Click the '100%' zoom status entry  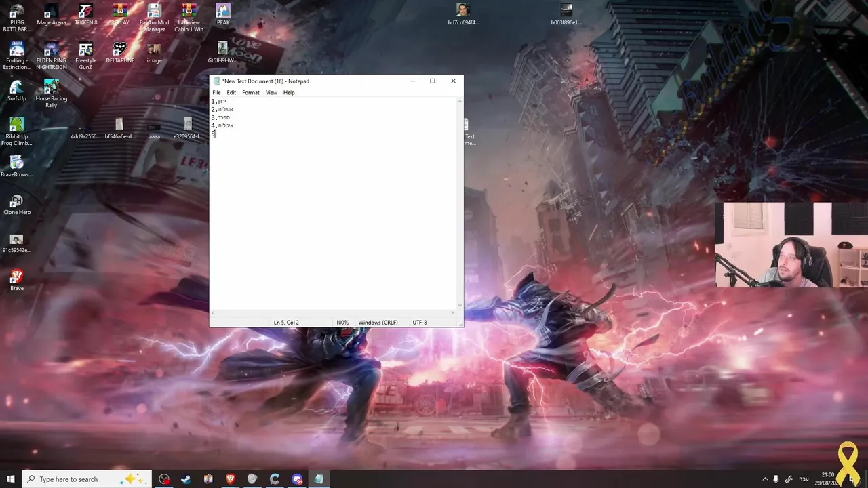(x=342, y=323)
